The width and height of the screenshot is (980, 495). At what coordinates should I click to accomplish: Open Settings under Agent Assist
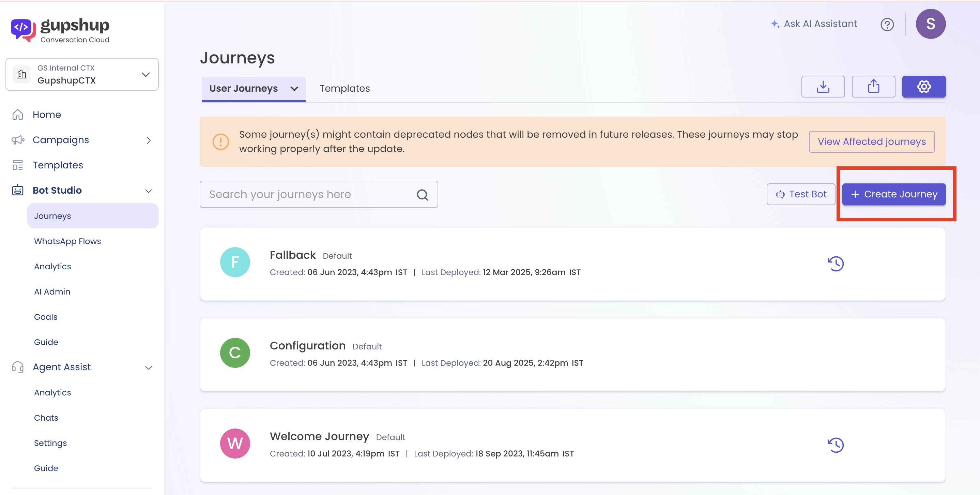(x=50, y=443)
